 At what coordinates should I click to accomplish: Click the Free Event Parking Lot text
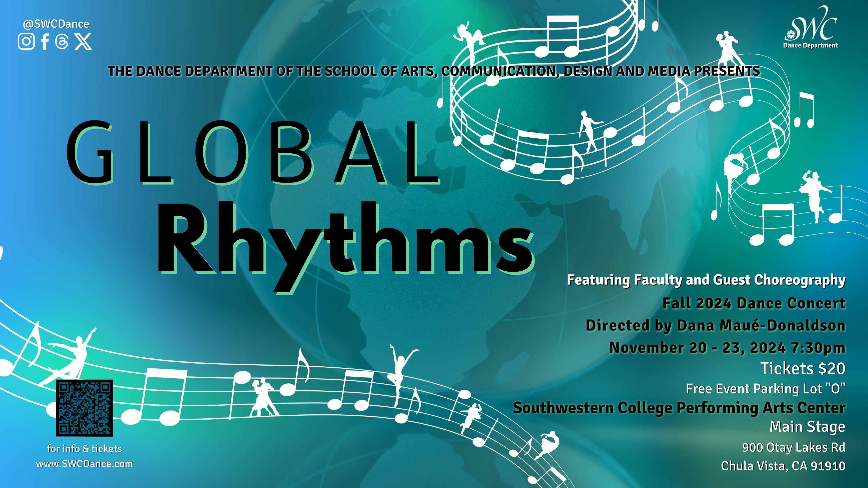(x=765, y=389)
